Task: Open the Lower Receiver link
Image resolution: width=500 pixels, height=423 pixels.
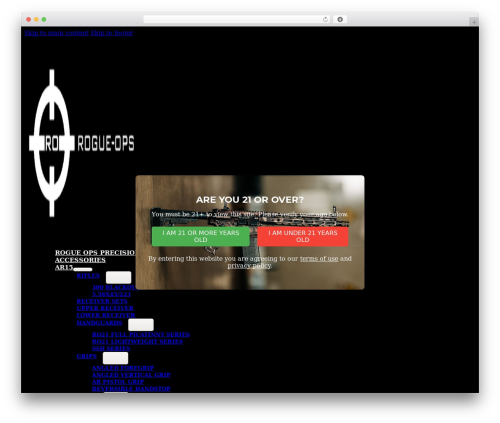Action: coord(106,315)
